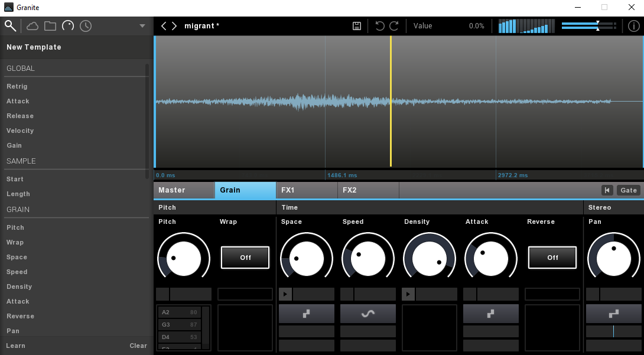This screenshot has height=355, width=644.
Task: Select Reverse in the GRAIN list
Action: 20,316
